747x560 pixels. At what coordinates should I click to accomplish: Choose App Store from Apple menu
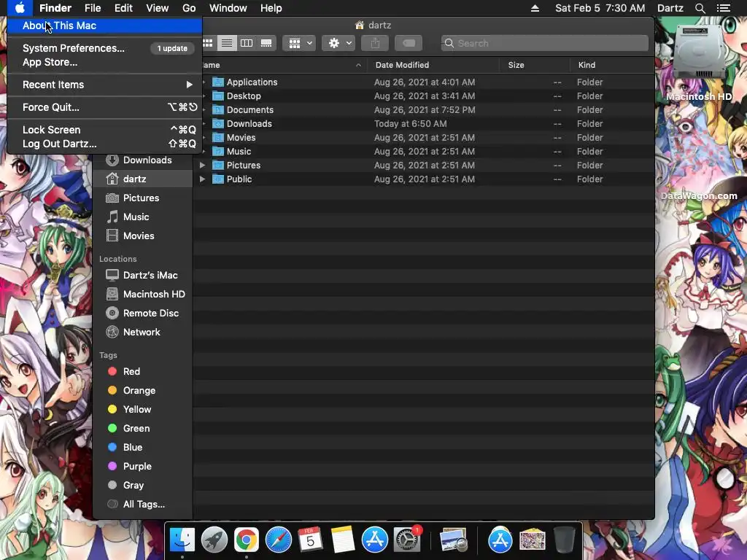coord(104,62)
